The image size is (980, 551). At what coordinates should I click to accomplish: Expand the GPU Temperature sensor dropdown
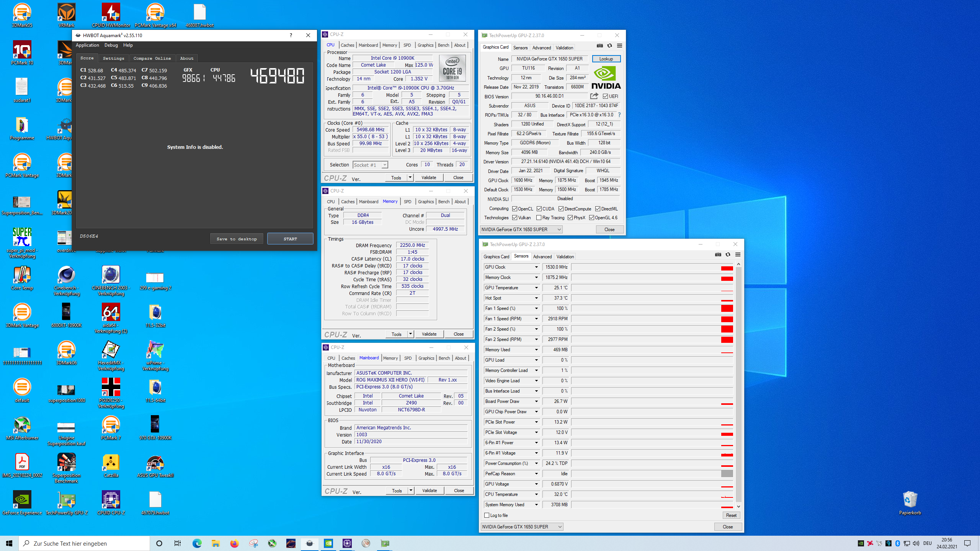536,288
